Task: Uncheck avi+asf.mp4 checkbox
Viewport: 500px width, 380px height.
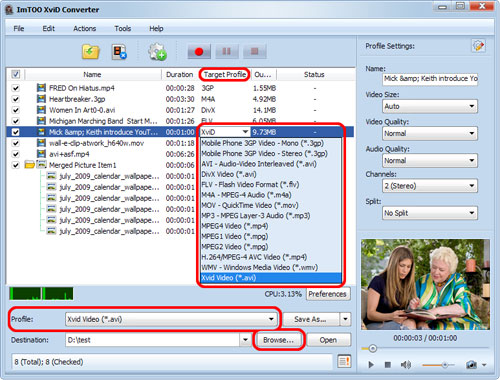Action: pos(16,154)
